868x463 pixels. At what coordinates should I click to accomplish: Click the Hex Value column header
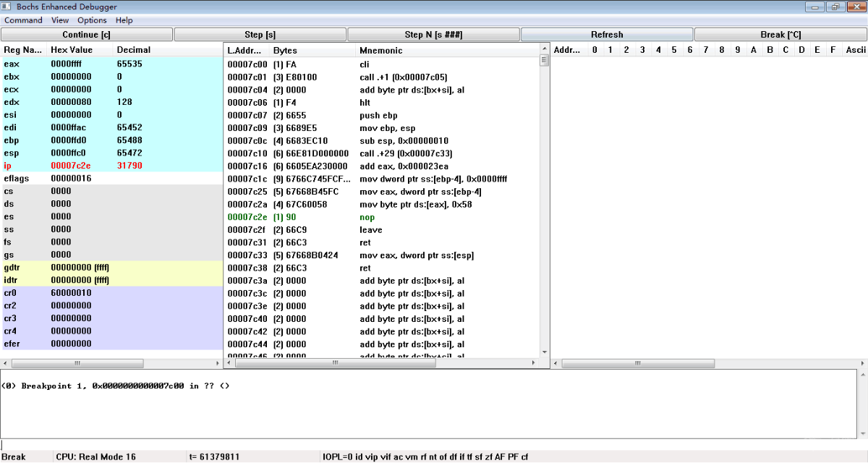(80, 50)
